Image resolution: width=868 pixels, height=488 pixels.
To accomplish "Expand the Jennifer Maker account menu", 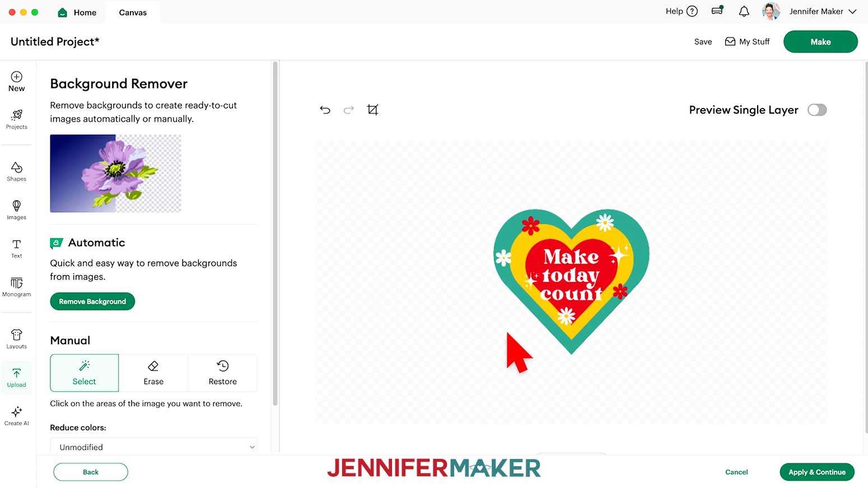I will click(852, 11).
